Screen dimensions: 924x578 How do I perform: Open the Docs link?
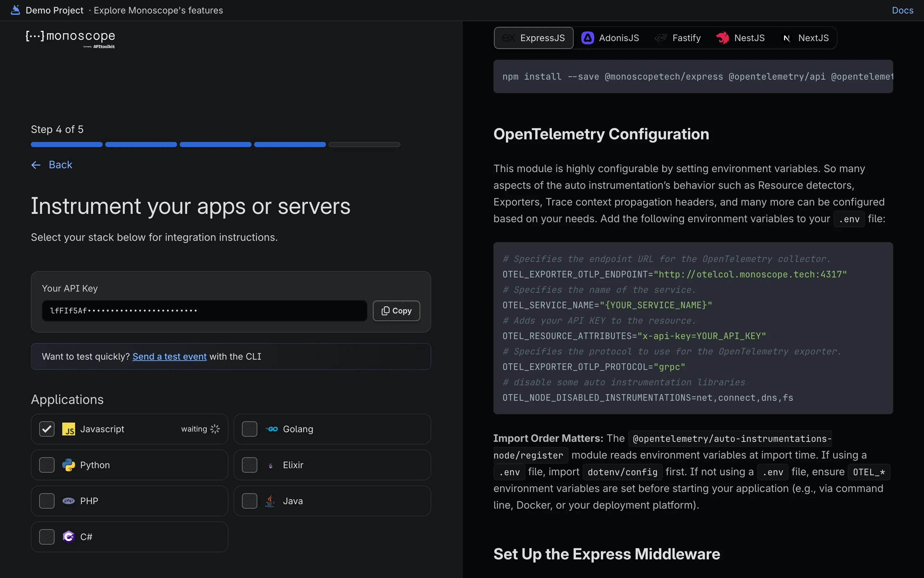(903, 10)
